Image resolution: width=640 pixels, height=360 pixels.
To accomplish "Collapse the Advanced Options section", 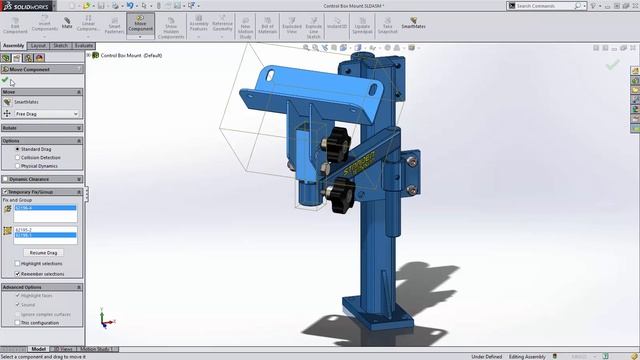I will [x=79, y=287].
